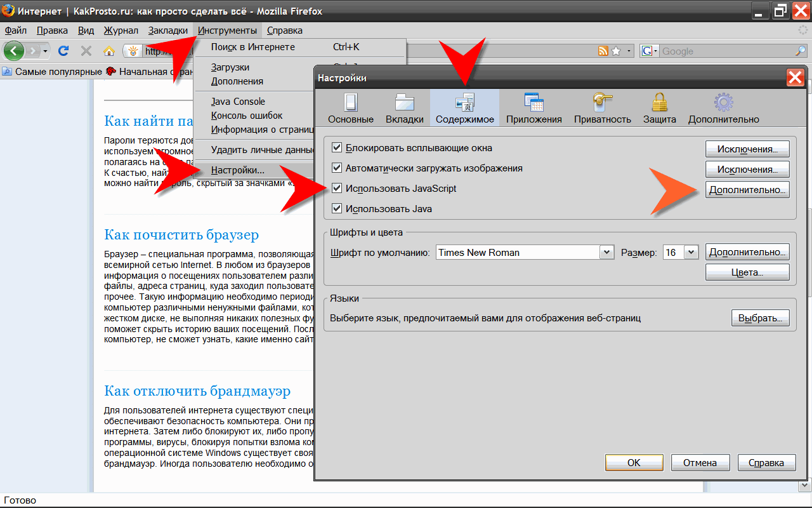Image resolution: width=812 pixels, height=508 pixels.
Task: Go to the Home page icon
Action: (109, 51)
